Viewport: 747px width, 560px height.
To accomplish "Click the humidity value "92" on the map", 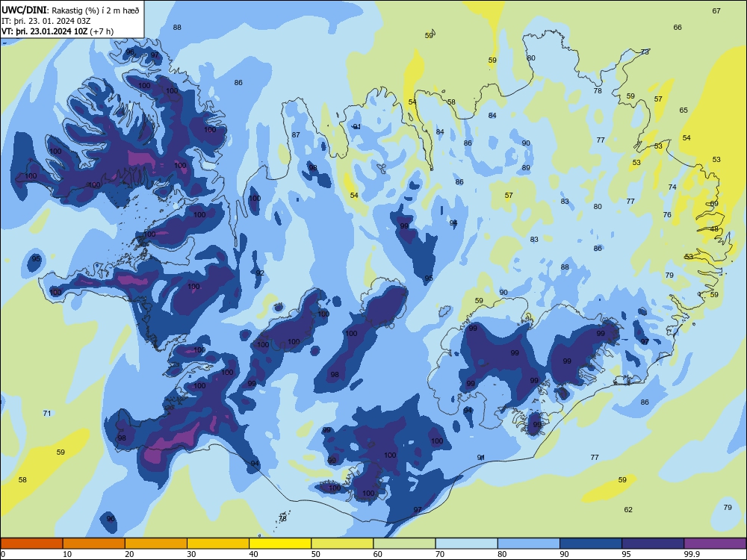I will click(x=260, y=273).
